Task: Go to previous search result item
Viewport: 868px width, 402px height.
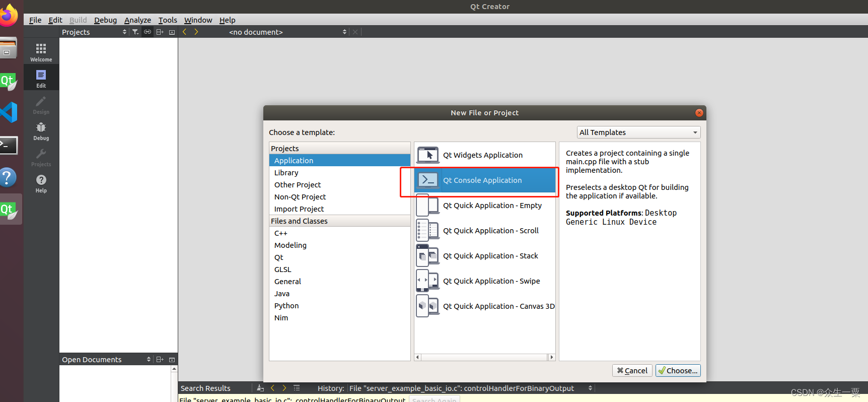Action: (x=272, y=388)
